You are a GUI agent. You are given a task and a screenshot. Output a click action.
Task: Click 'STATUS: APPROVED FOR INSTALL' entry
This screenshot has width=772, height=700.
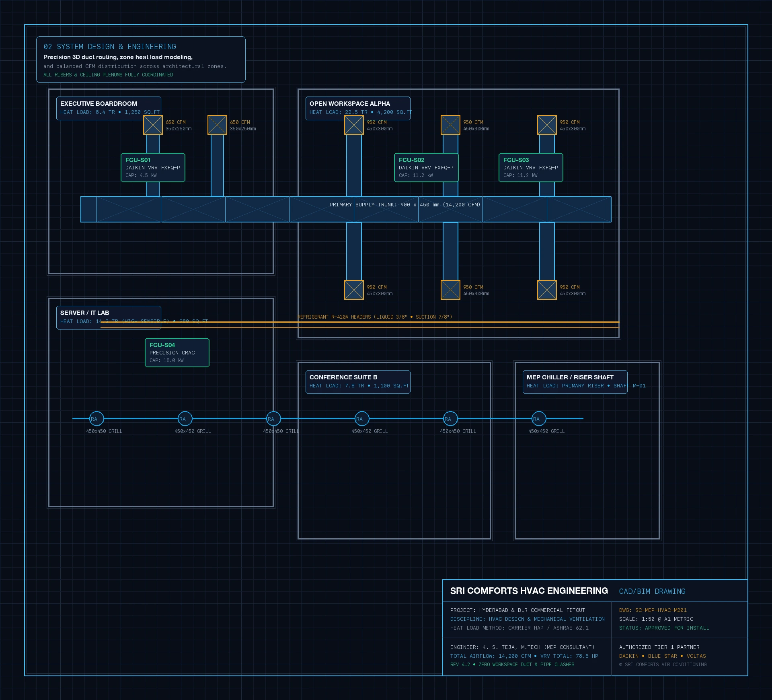664,628
